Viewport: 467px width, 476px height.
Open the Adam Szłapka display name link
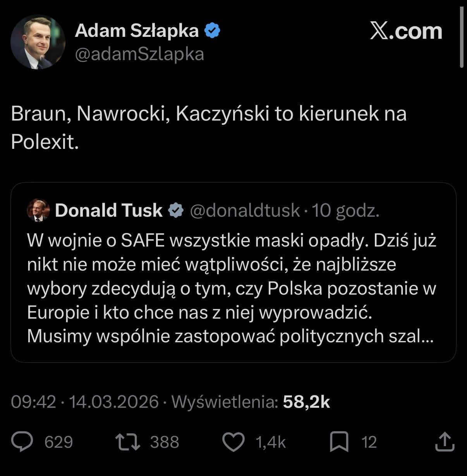pyautogui.click(x=137, y=31)
